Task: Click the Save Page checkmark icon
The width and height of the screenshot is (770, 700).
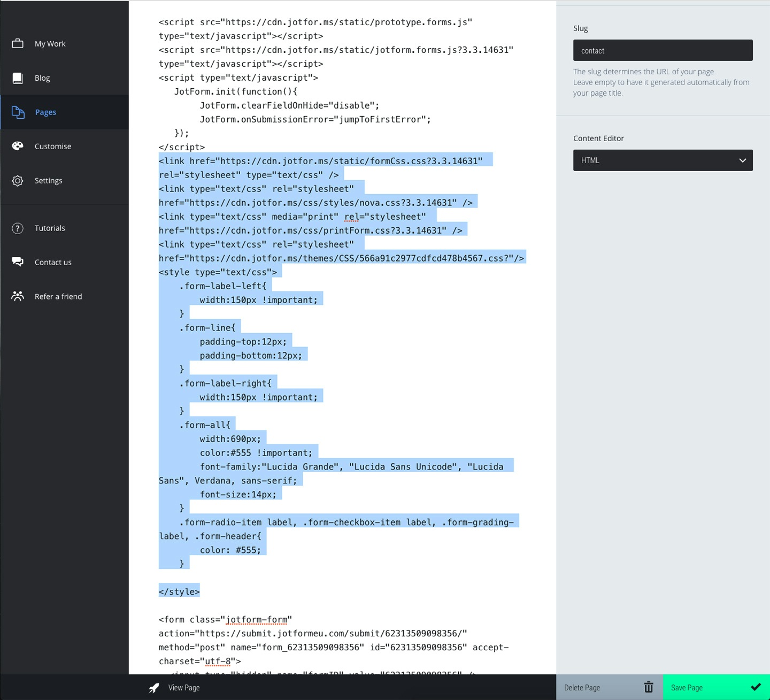Action: [x=756, y=687]
